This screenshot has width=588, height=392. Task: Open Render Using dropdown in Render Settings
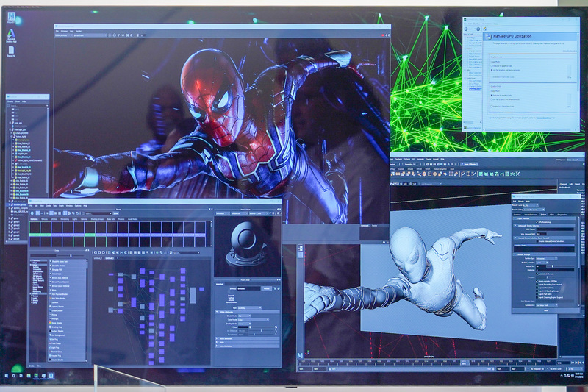[534, 210]
